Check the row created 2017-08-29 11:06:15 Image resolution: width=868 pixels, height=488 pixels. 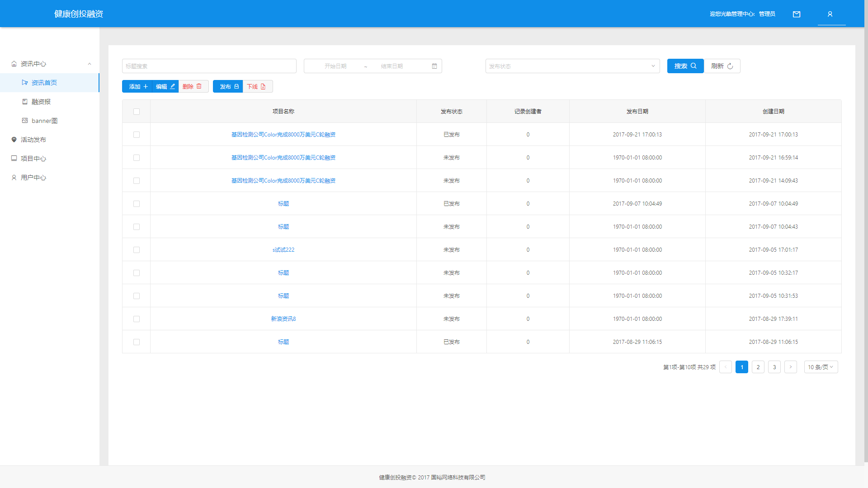point(137,342)
